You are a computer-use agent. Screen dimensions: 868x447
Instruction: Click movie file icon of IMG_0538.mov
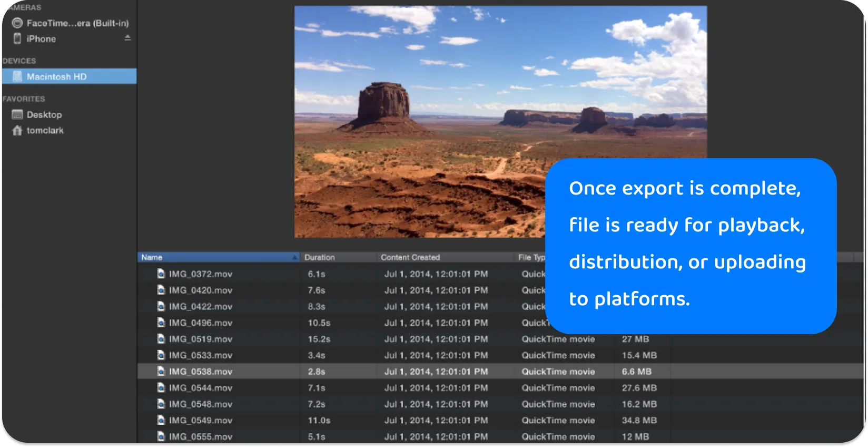point(161,371)
